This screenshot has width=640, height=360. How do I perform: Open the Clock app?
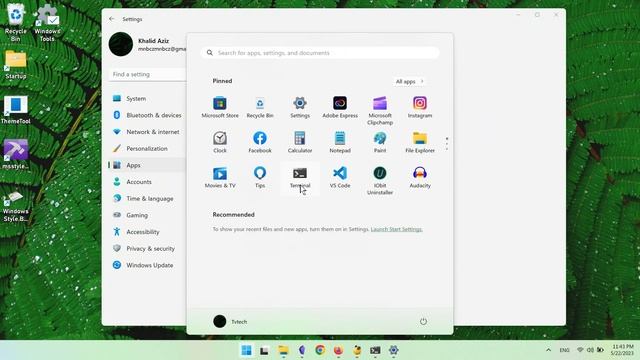click(x=220, y=142)
